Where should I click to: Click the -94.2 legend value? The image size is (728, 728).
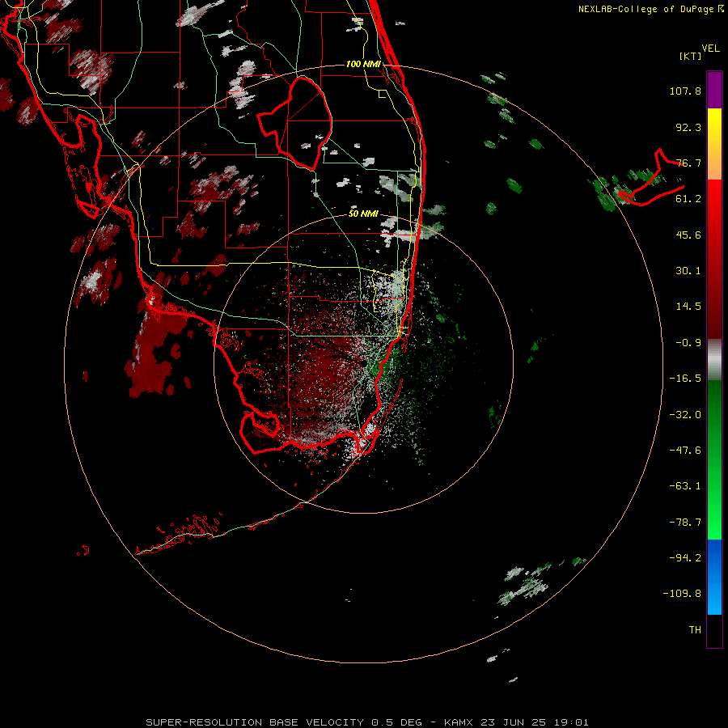[685, 558]
